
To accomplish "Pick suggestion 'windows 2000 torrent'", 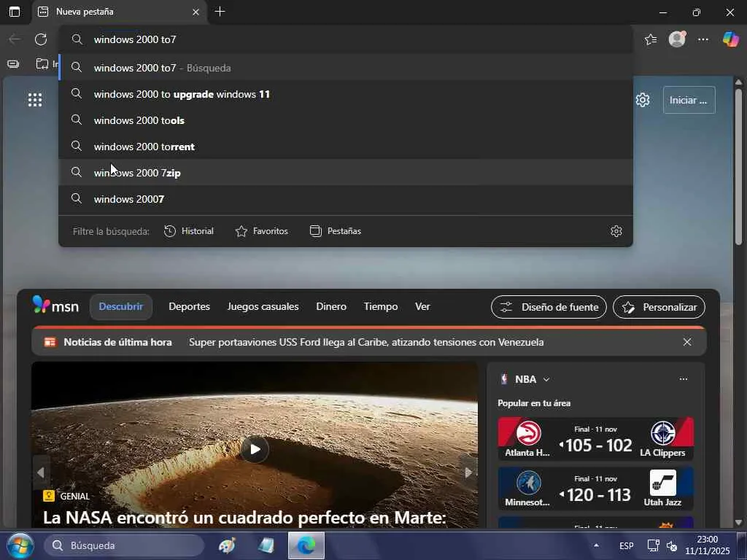I will coord(346,146).
